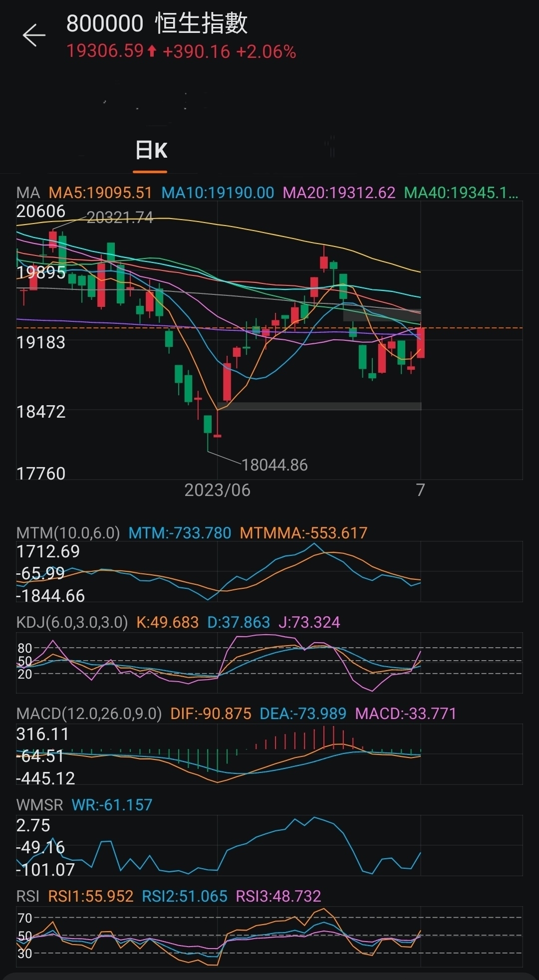
Task: Tap the 2.75 WMSR axis label
Action: tap(33, 825)
